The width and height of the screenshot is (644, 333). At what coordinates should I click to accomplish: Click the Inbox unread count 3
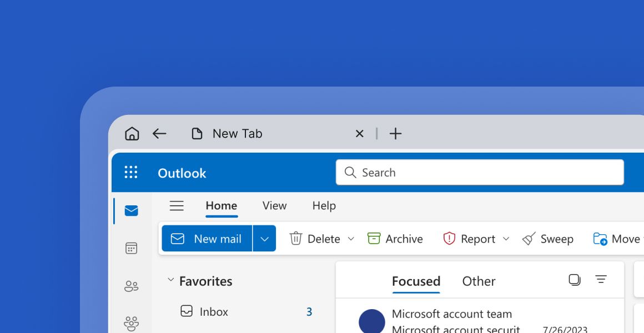coord(309,312)
